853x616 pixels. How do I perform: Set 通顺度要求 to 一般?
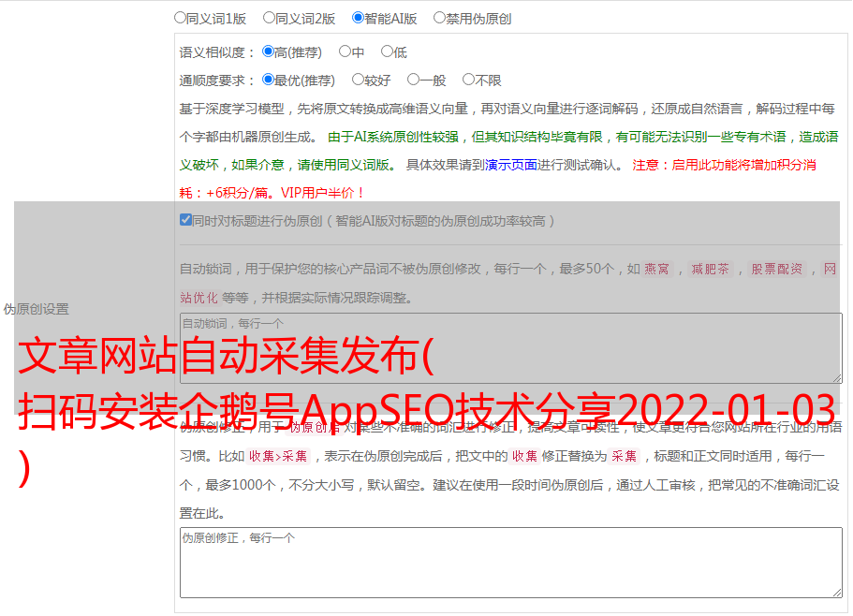pyautogui.click(x=413, y=80)
